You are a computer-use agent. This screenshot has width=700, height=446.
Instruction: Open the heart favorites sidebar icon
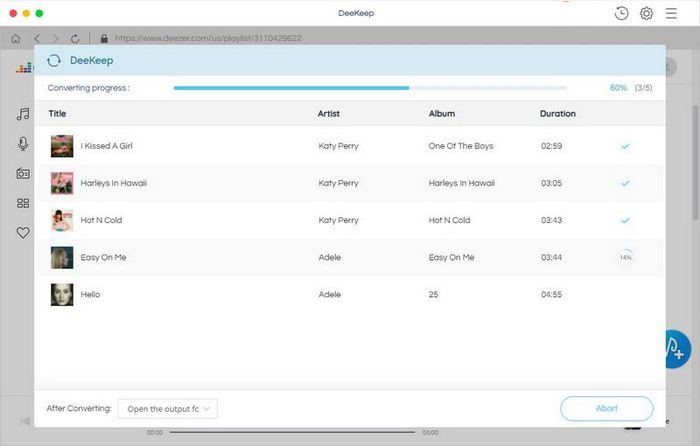tap(23, 232)
